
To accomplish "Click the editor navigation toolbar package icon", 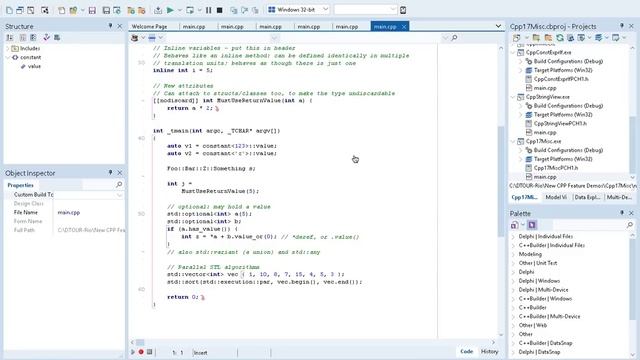I will click(x=135, y=38).
